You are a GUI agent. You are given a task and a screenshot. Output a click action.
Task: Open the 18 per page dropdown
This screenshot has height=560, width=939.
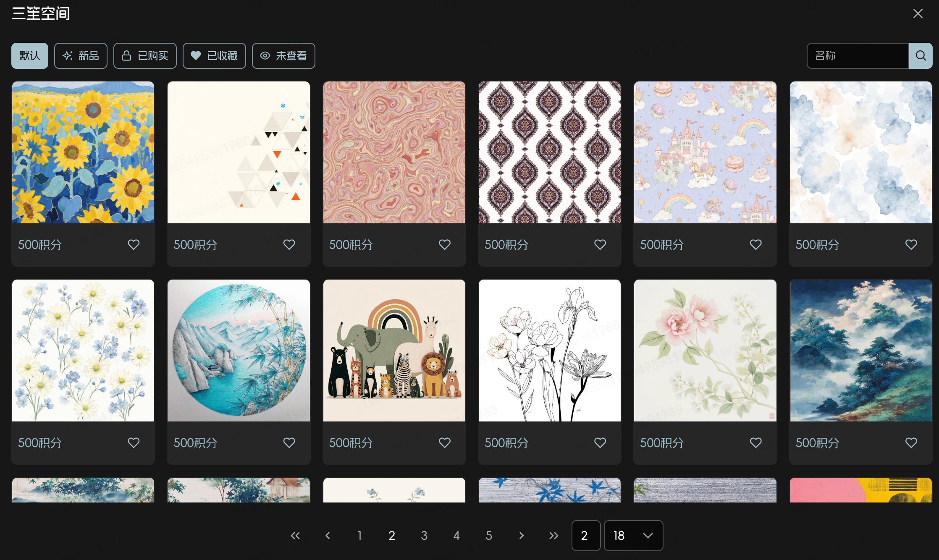click(633, 536)
